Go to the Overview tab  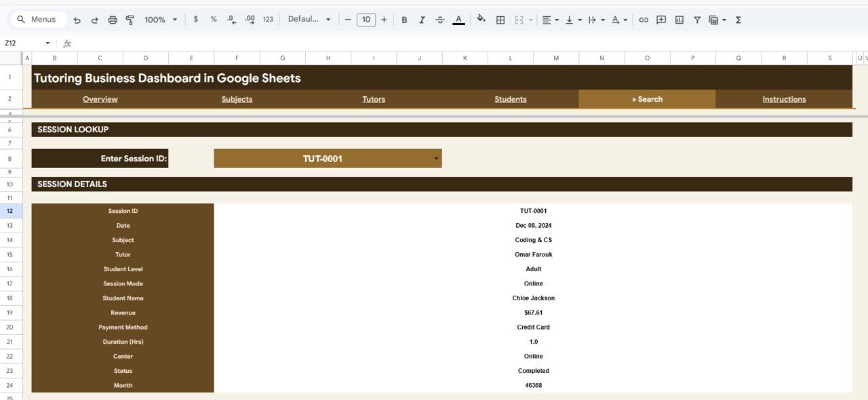tap(100, 99)
